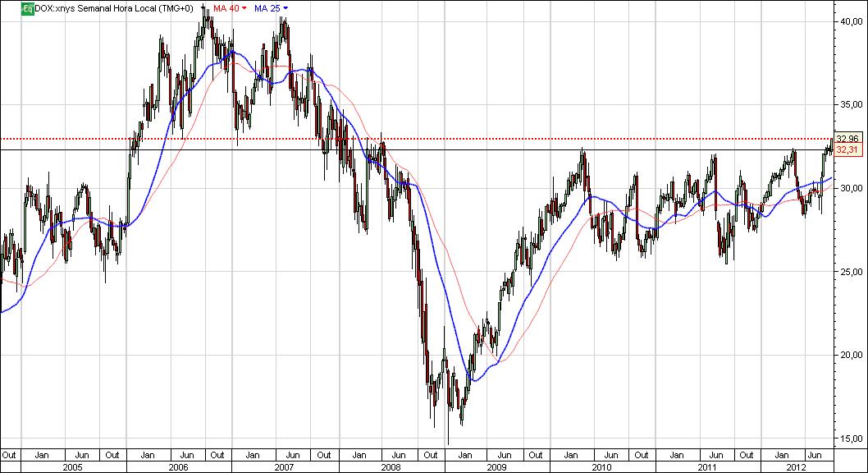Click the 2006 year label

pos(178,467)
